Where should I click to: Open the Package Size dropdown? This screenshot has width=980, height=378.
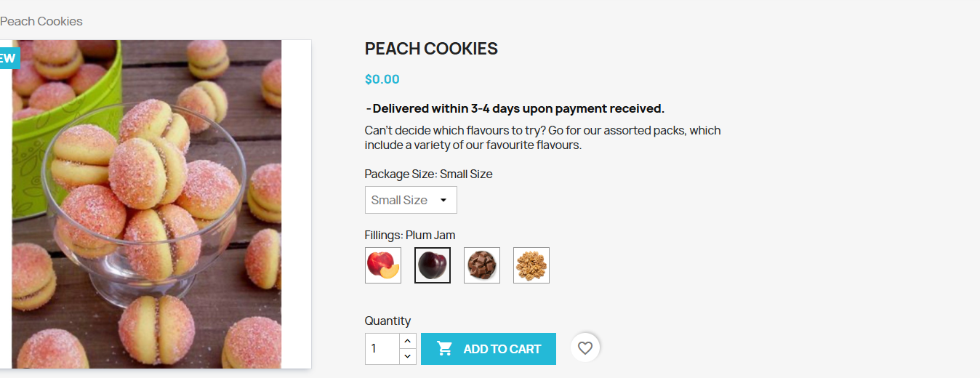(x=410, y=200)
